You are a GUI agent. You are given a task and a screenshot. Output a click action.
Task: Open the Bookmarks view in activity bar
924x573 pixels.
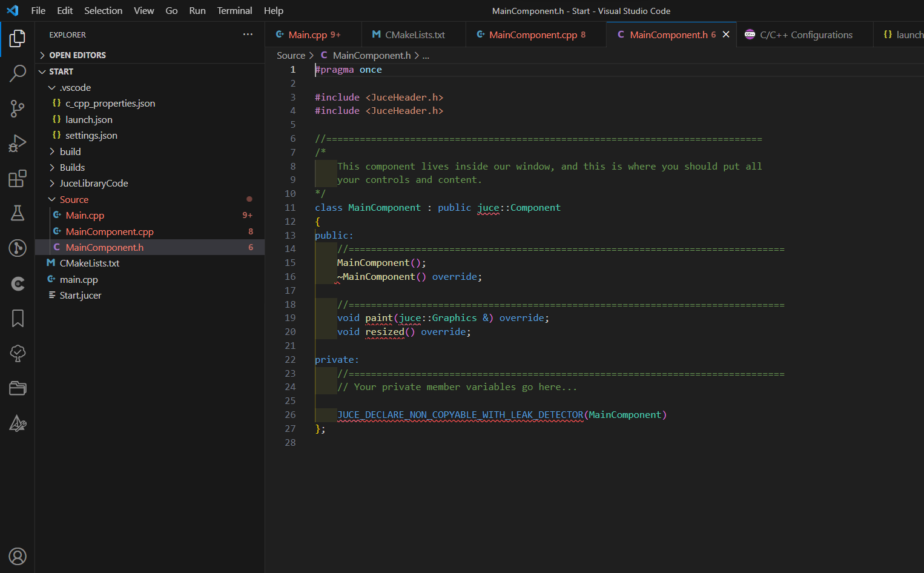click(x=18, y=318)
